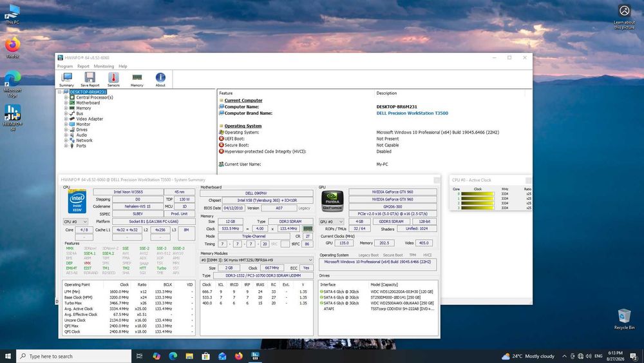Click the 666.7 memory timing row
This screenshot has width=644, height=363.
pos(256,292)
